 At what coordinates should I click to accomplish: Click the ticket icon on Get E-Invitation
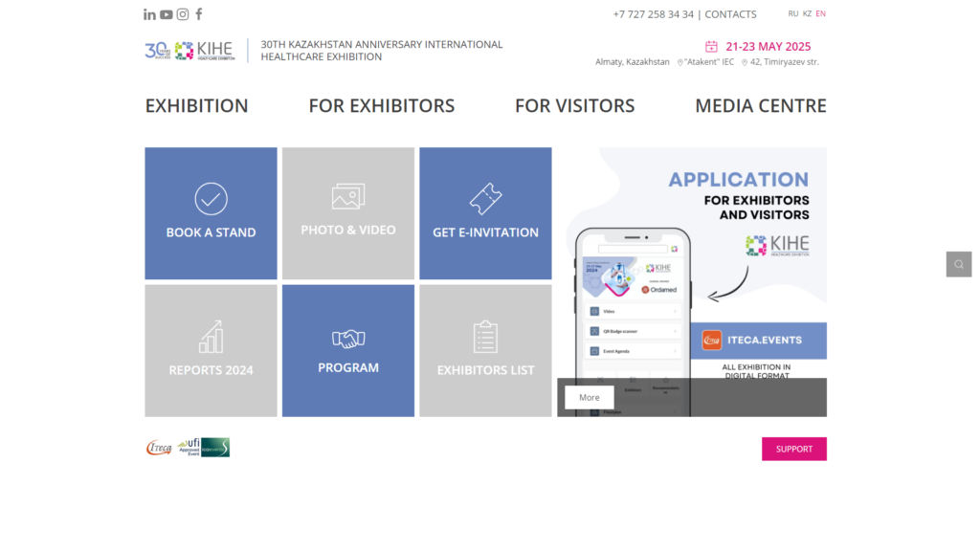tap(485, 199)
